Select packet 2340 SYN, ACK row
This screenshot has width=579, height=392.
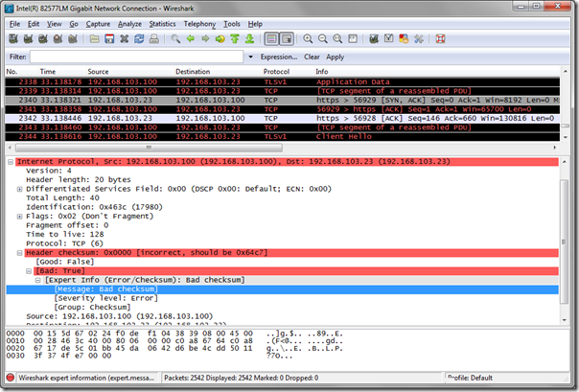tap(283, 100)
